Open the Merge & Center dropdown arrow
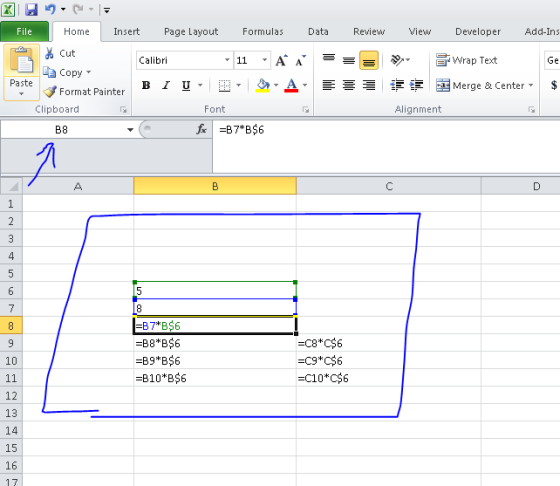Screen dimensions: 560x486 coord(531,85)
